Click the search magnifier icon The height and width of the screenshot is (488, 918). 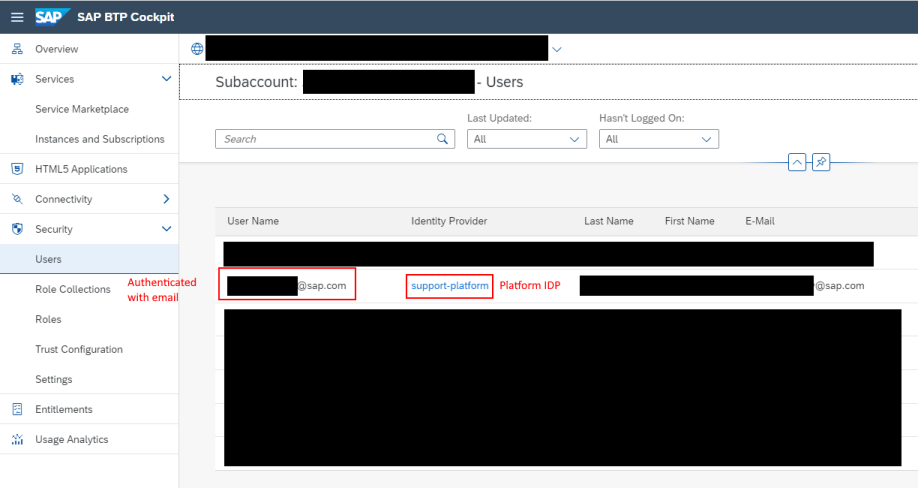[443, 139]
